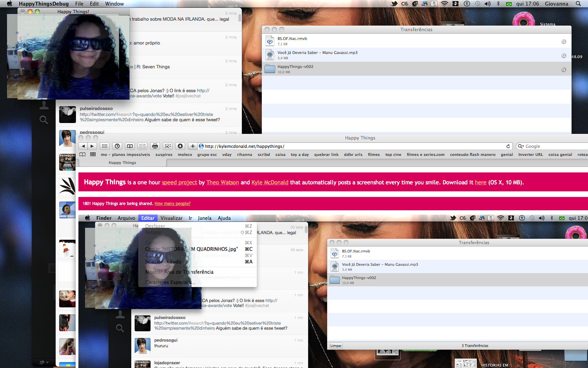Image resolution: width=588 pixels, height=368 pixels.
Task: Open the Window menu
Action: [114, 4]
